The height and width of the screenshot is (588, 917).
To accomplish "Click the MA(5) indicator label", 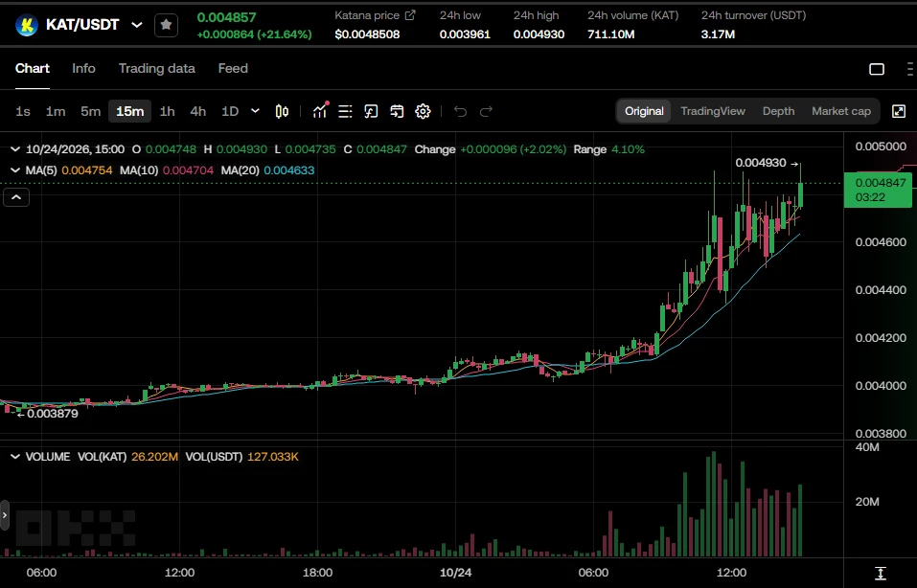I will [x=41, y=170].
